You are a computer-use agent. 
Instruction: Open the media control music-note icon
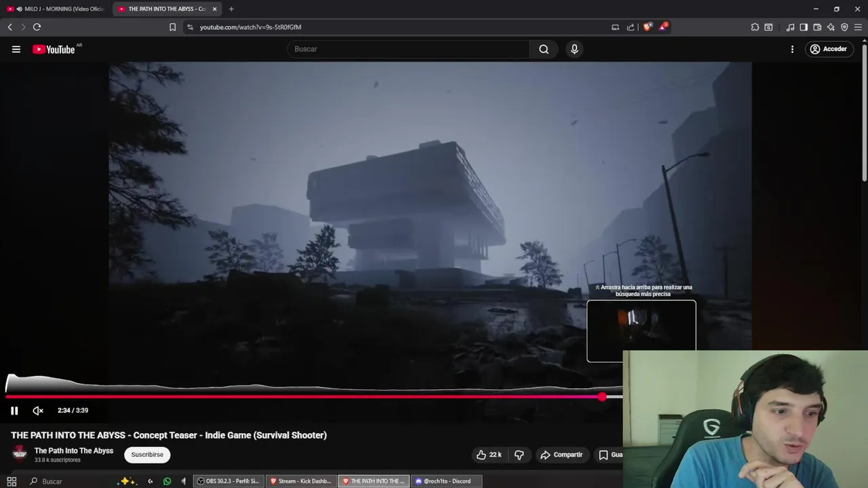tap(790, 27)
